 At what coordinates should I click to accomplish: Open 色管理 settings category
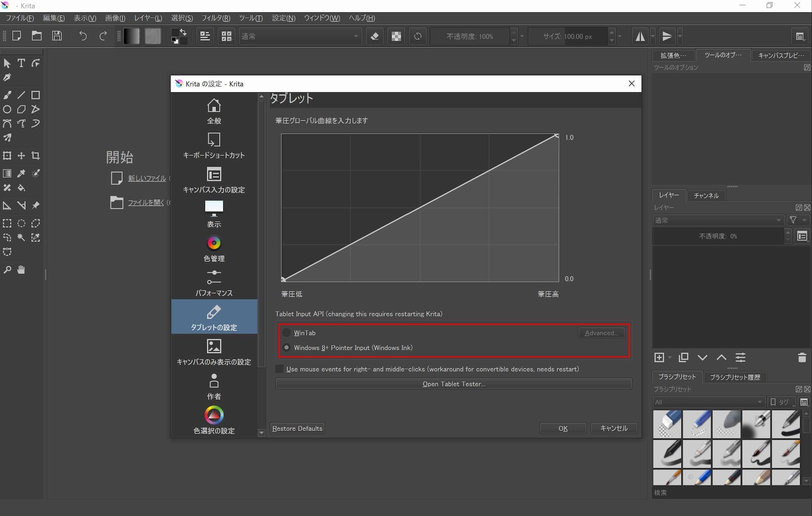click(214, 249)
